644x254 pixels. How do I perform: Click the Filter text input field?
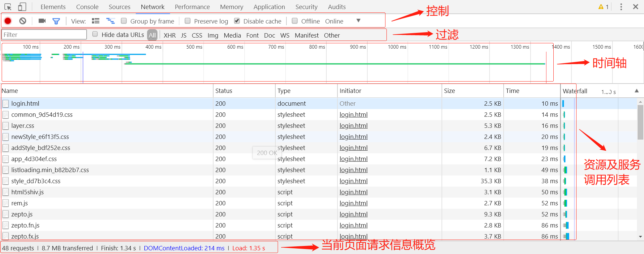[x=44, y=35]
